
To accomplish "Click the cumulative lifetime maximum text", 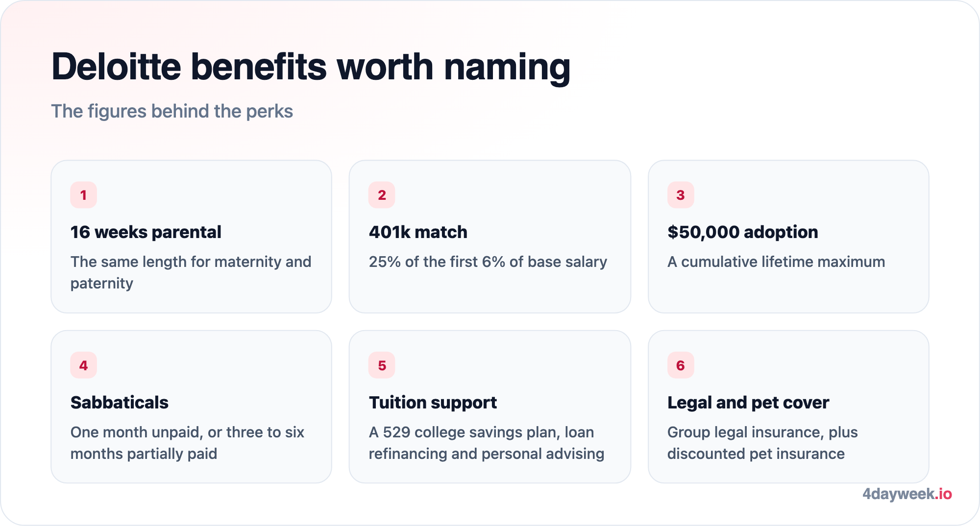I will pyautogui.click(x=776, y=262).
